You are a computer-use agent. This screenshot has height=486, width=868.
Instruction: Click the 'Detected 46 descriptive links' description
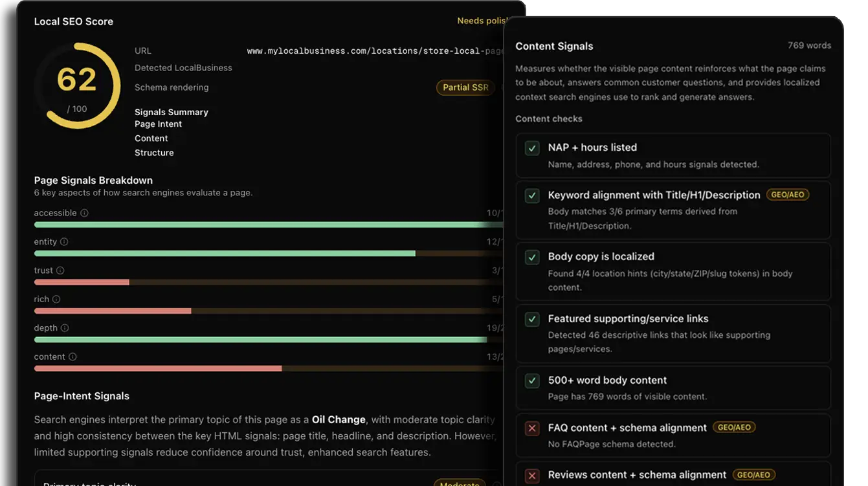click(x=659, y=342)
